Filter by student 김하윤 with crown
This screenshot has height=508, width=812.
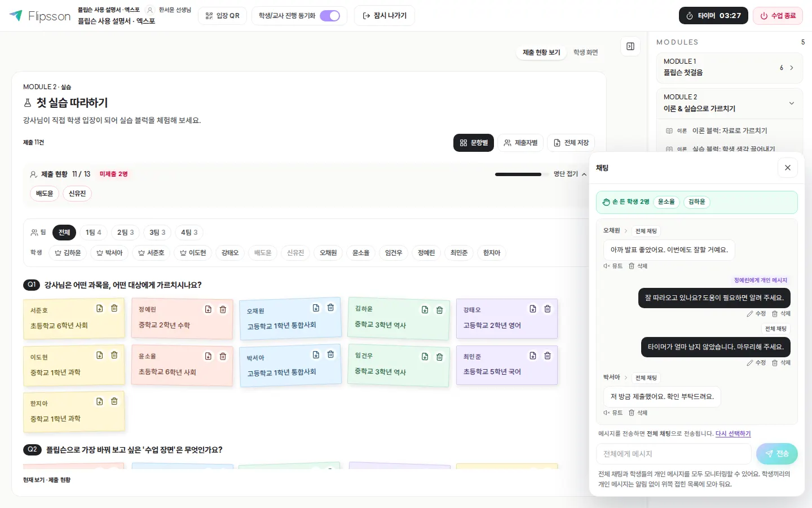coord(68,253)
